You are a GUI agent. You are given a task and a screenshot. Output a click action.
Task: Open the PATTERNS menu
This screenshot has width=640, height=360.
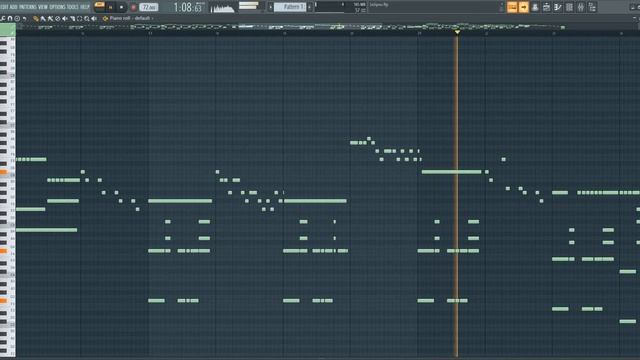pyautogui.click(x=28, y=7)
